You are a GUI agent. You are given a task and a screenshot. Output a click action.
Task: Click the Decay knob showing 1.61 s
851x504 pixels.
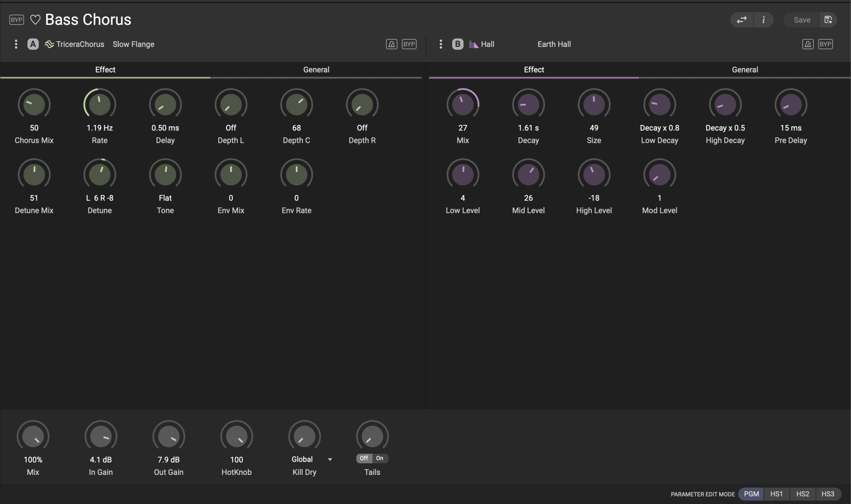(528, 104)
